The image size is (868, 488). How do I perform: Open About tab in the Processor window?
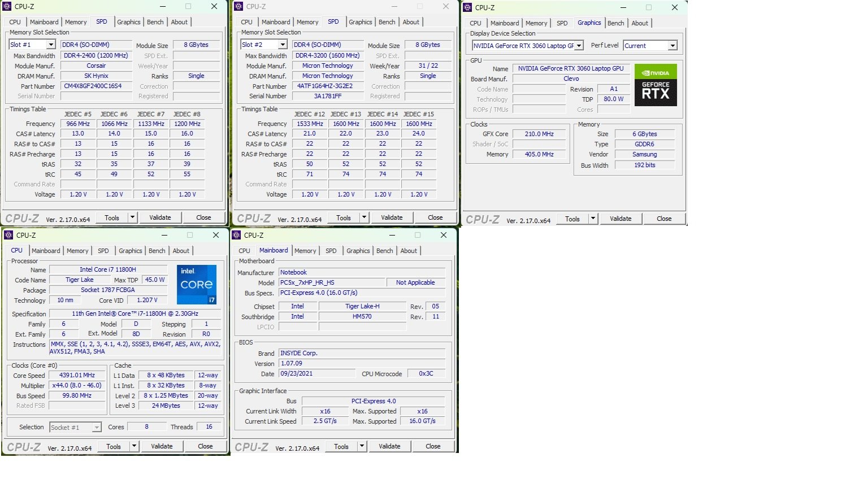click(181, 251)
